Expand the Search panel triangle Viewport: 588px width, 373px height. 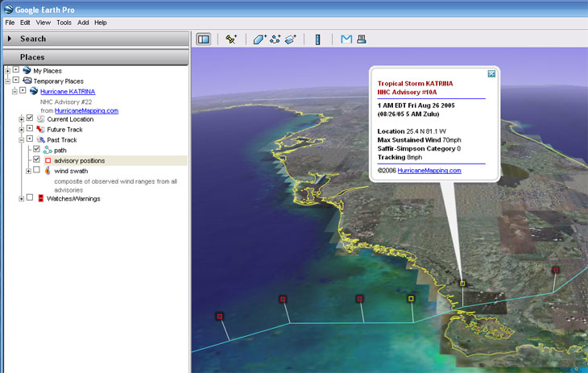coord(10,39)
